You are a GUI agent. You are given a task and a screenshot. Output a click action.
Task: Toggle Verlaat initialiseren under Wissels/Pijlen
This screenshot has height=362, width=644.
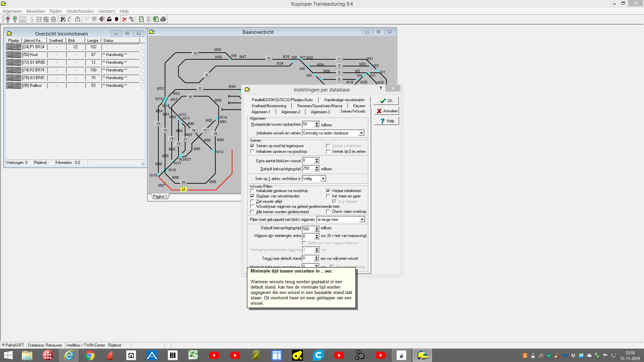328,191
